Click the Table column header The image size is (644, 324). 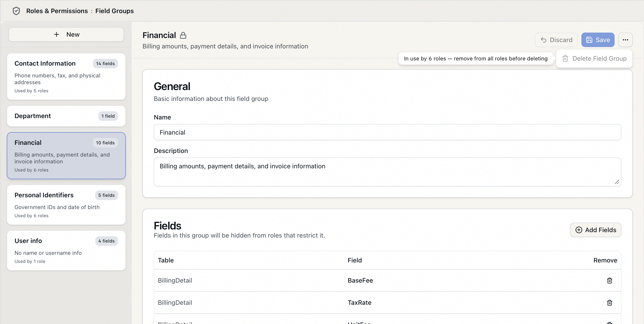[x=166, y=260]
